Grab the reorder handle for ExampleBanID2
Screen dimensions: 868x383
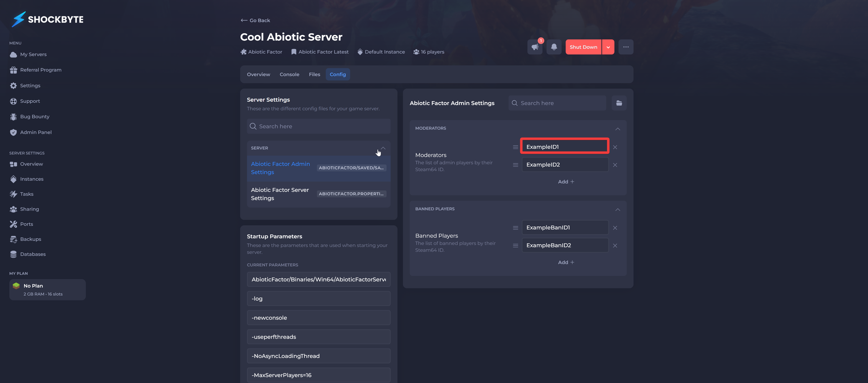coord(515,245)
